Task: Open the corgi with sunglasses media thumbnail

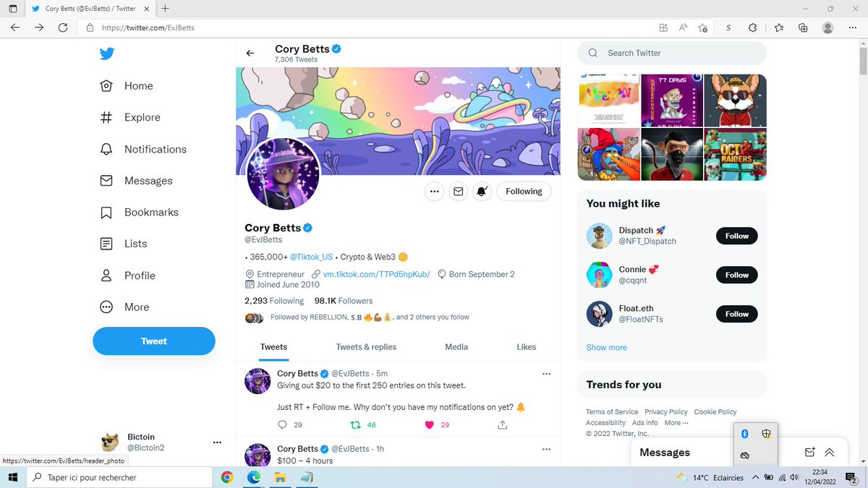Action: 735,100
